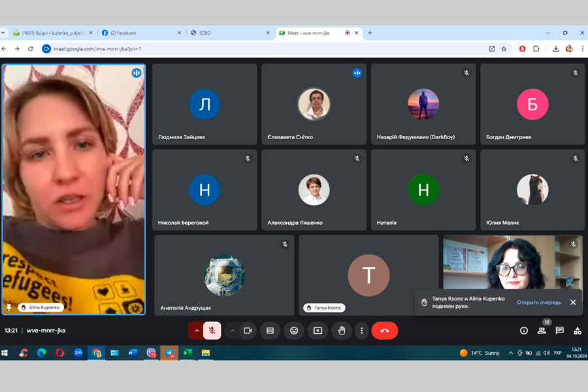
Task: Click the 'Открыть очередь' link
Action: (x=538, y=302)
